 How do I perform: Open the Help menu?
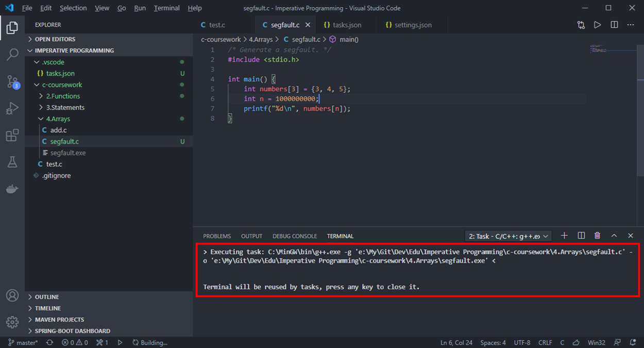pyautogui.click(x=195, y=8)
